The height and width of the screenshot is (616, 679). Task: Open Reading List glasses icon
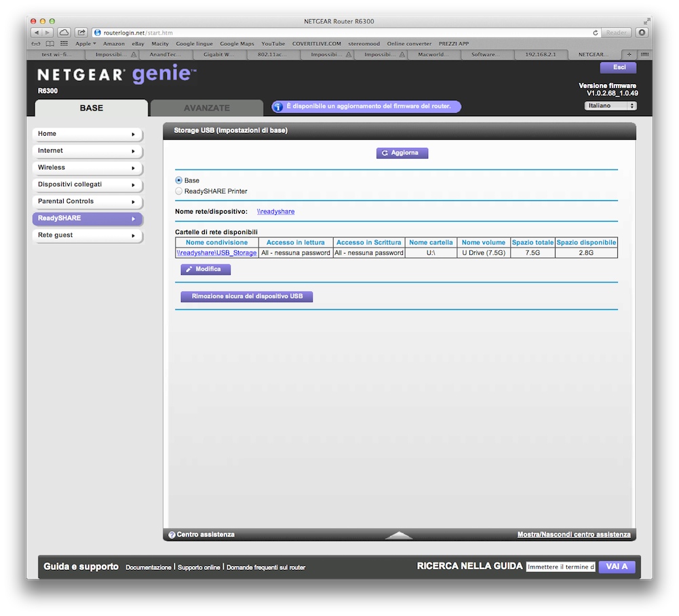pyautogui.click(x=36, y=43)
